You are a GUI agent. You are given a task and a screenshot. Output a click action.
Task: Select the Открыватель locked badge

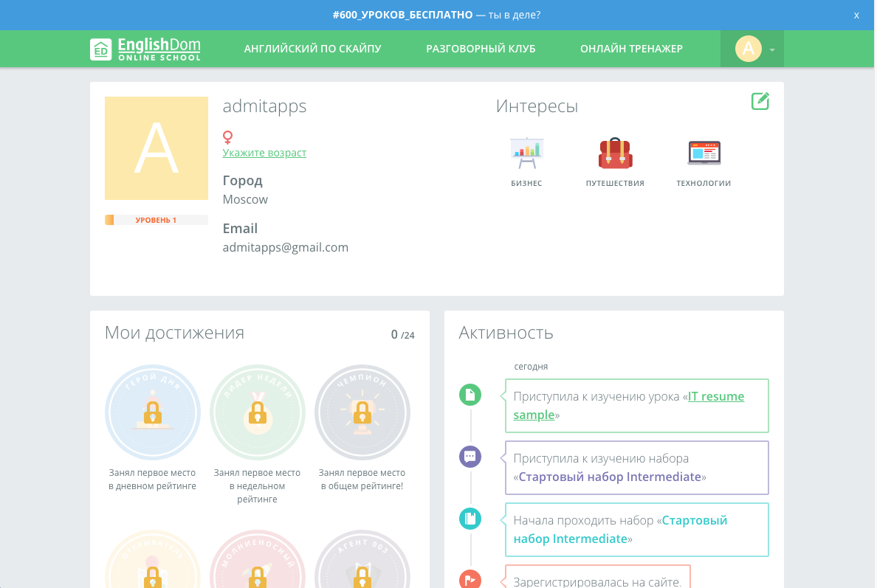pyautogui.click(x=153, y=559)
